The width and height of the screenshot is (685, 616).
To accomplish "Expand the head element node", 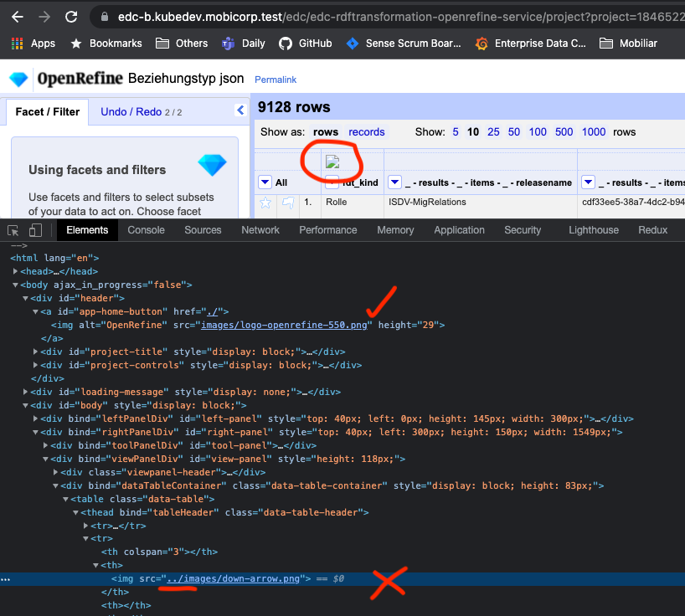I will 15,271.
